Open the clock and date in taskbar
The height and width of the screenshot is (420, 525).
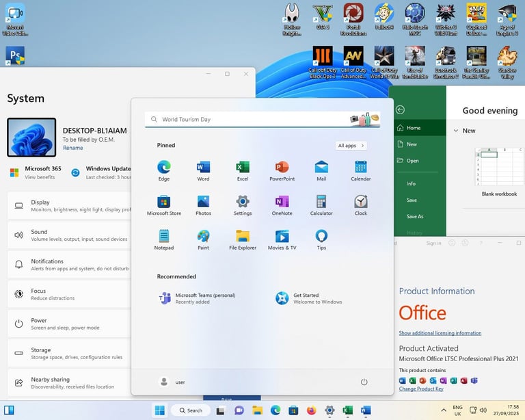pos(506,410)
